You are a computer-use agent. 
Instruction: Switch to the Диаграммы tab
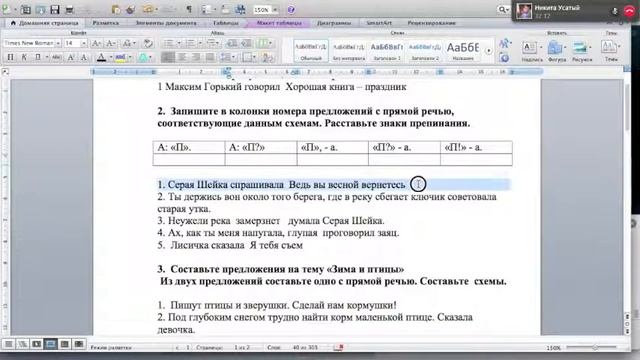pyautogui.click(x=334, y=23)
